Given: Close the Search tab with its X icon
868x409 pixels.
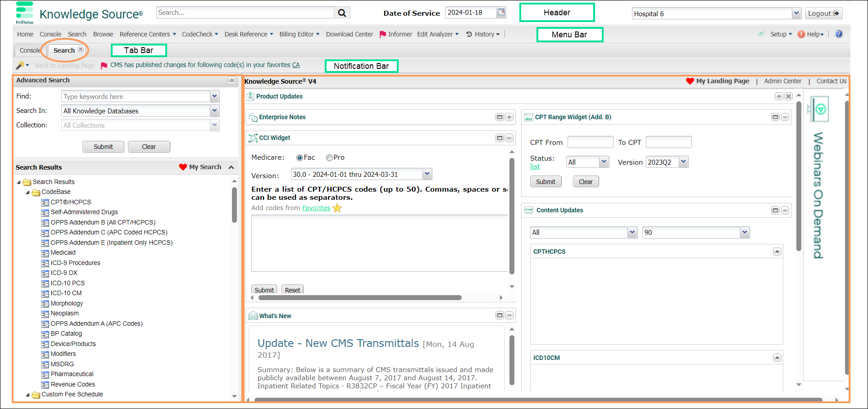Looking at the screenshot, I should click(81, 49).
